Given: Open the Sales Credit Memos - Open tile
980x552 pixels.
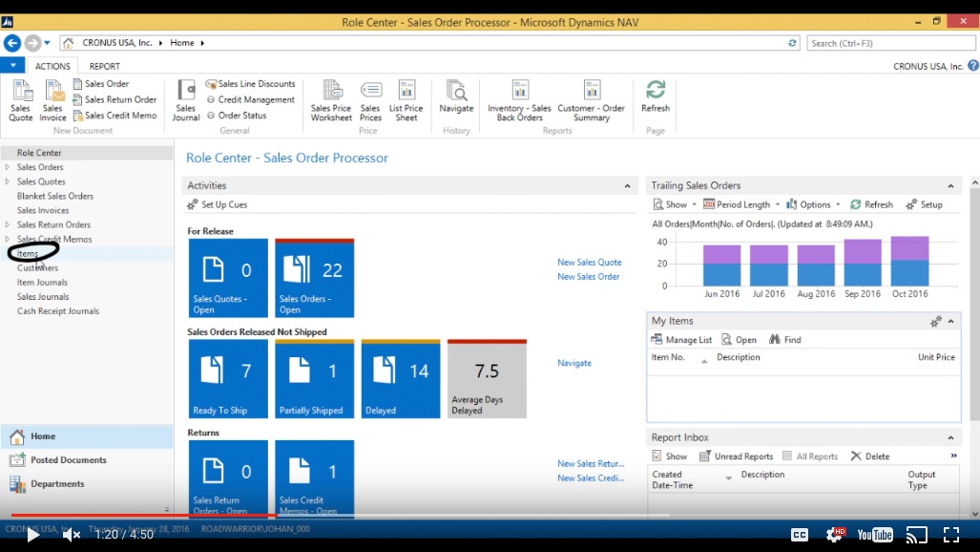Looking at the screenshot, I should tap(314, 478).
